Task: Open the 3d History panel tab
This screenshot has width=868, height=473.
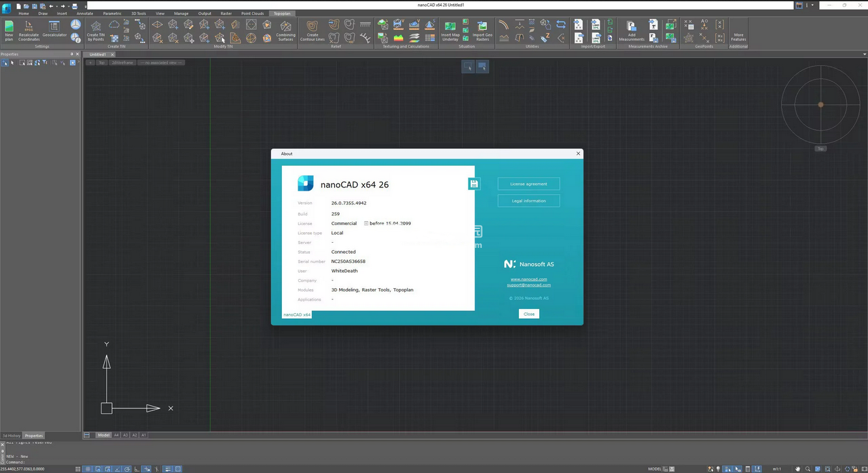Action: [11, 436]
